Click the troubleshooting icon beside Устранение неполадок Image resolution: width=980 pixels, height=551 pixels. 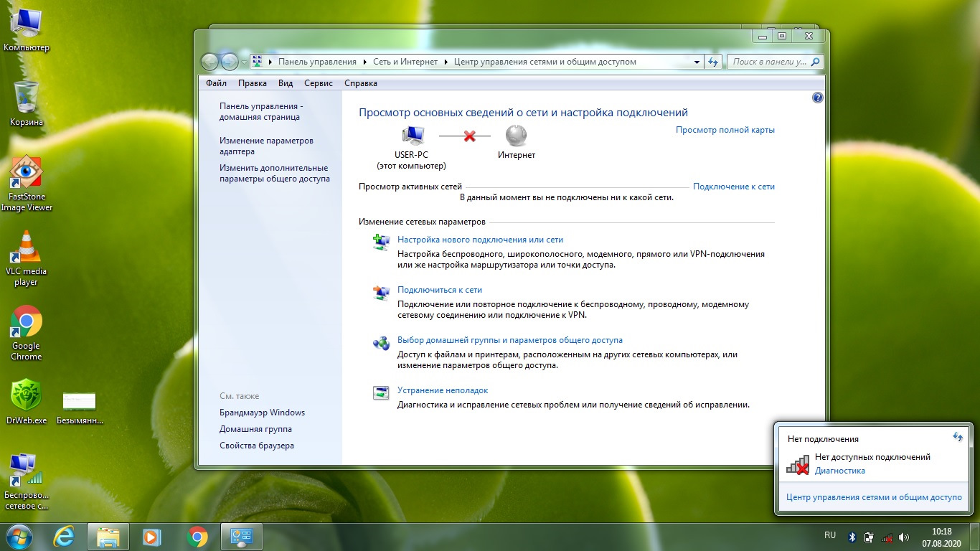[x=380, y=392]
